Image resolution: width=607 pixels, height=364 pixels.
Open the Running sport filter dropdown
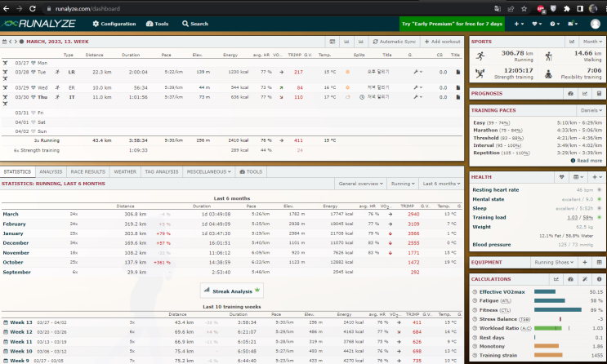403,184
